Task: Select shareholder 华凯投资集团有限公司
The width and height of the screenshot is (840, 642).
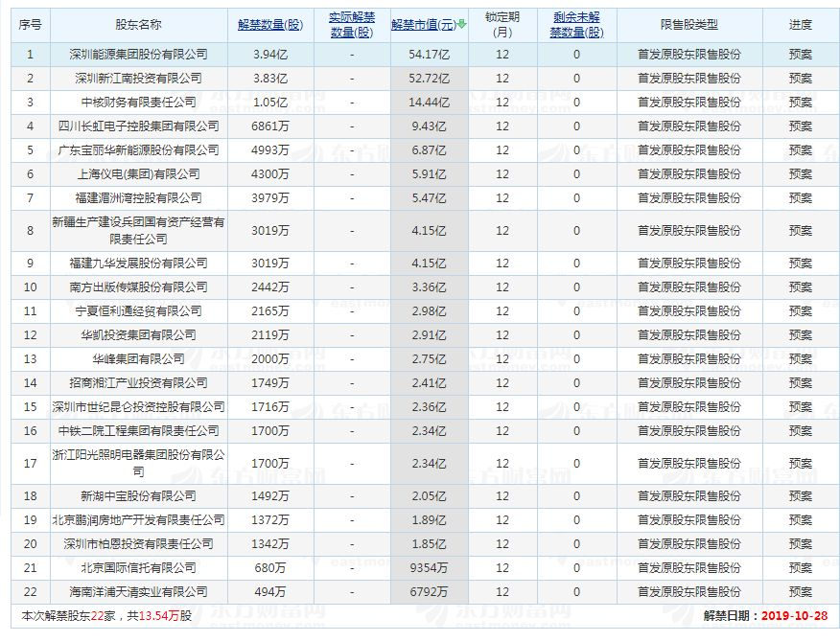Action: click(x=138, y=335)
